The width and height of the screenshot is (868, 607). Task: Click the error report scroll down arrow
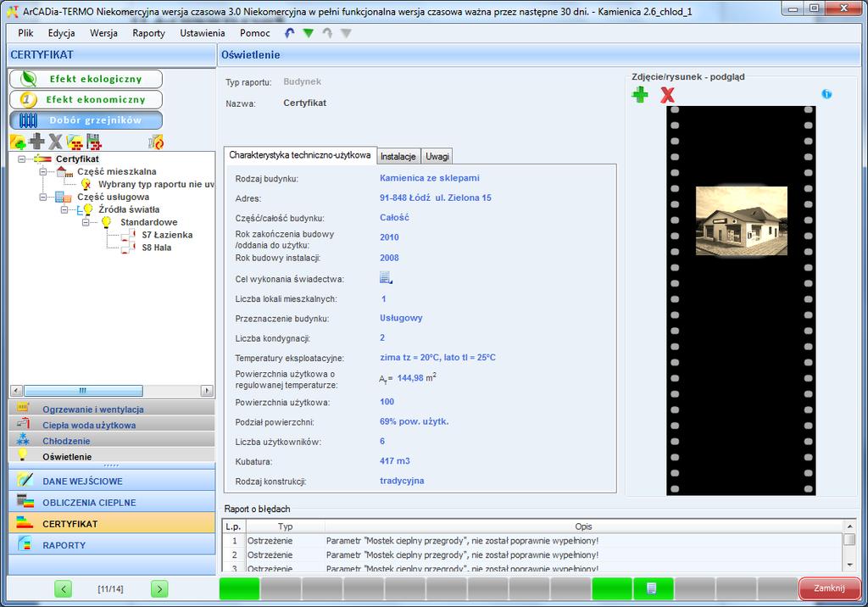[849, 565]
